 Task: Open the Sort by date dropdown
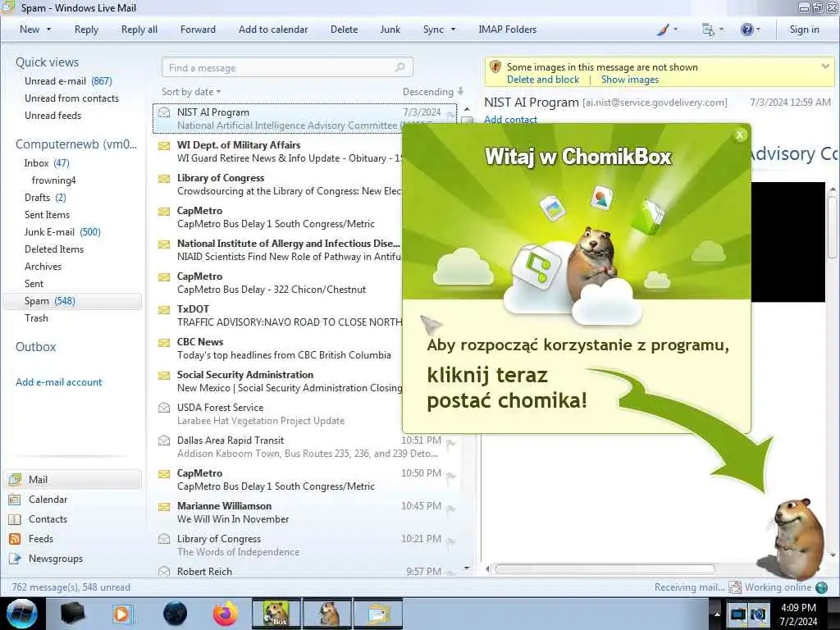[191, 92]
